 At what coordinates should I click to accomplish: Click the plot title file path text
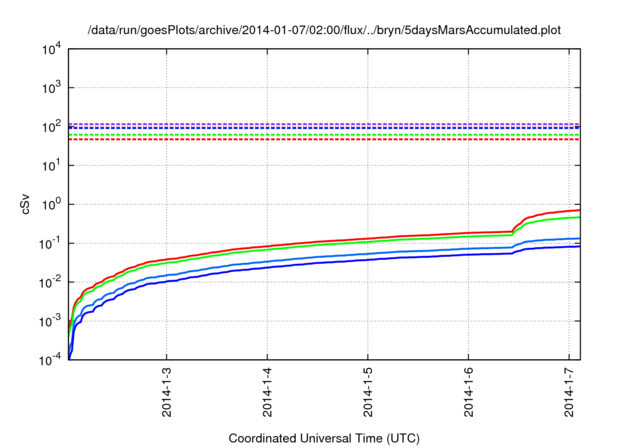(x=324, y=30)
